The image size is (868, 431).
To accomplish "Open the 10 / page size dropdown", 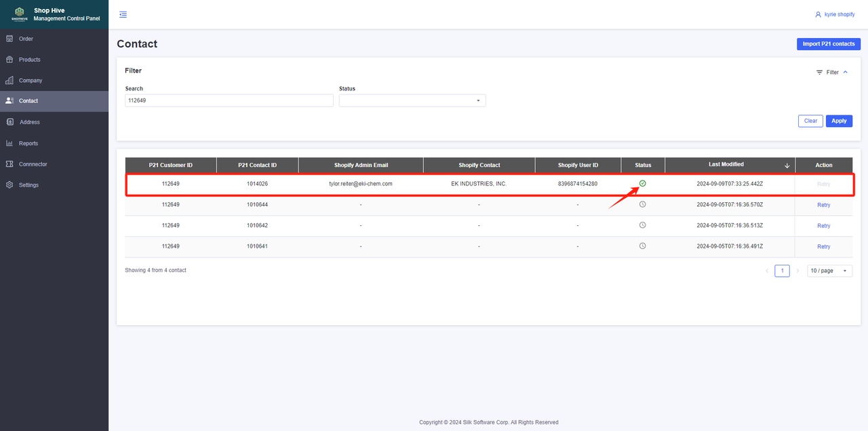I will click(x=829, y=271).
